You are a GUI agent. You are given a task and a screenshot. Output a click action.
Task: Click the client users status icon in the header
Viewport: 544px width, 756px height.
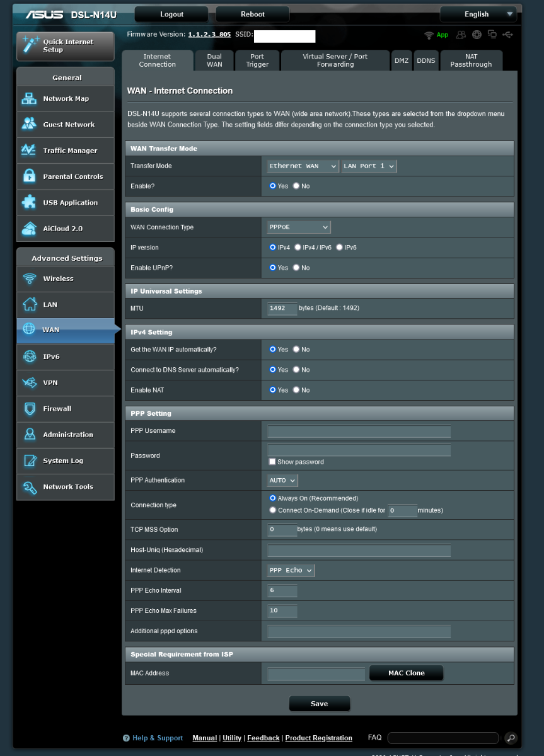point(461,35)
